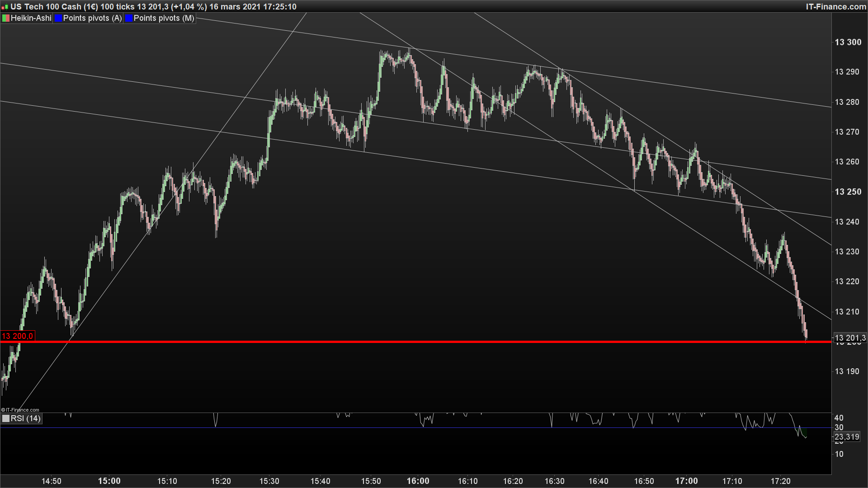Click the grey RSI (14) swatch icon

tap(6, 418)
